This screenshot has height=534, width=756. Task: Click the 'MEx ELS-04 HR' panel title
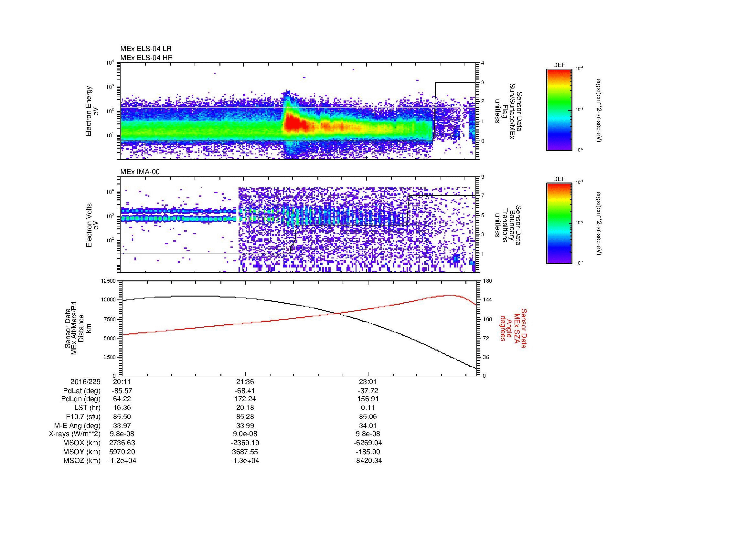[x=146, y=58]
